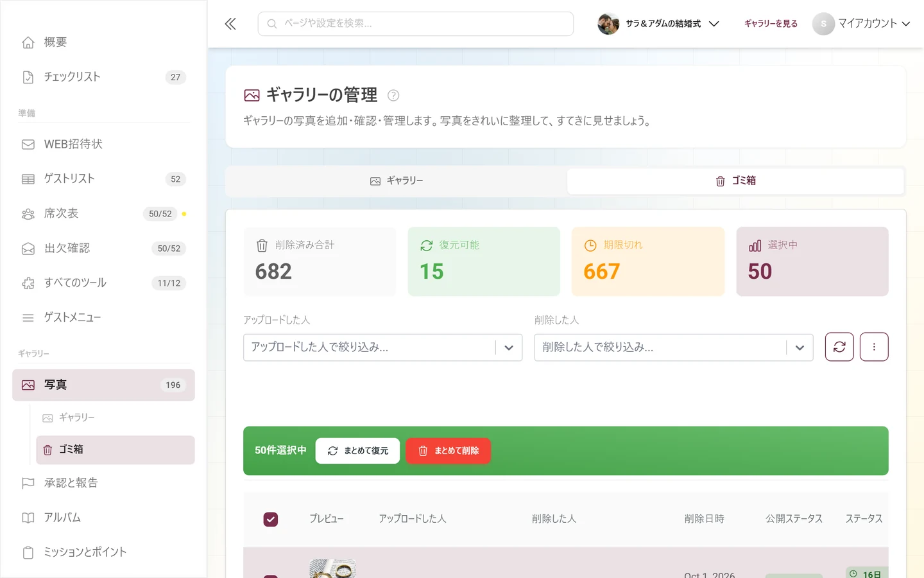Click the couple photo avatar in the header
This screenshot has height=578, width=924.
(608, 24)
